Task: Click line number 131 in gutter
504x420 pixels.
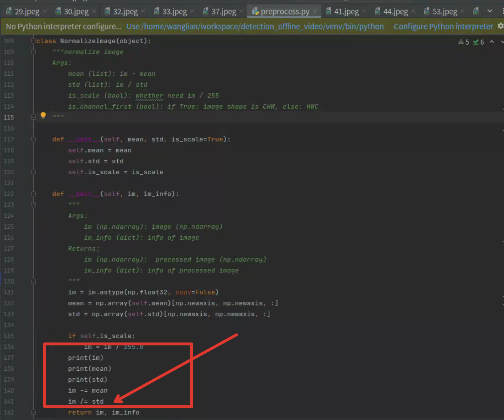Action: tap(9, 293)
